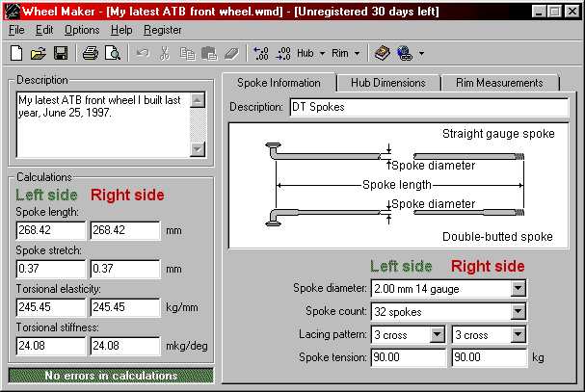The image size is (585, 392).
Task: Click left Torsional elasticity value 245.45
Action: pos(51,307)
